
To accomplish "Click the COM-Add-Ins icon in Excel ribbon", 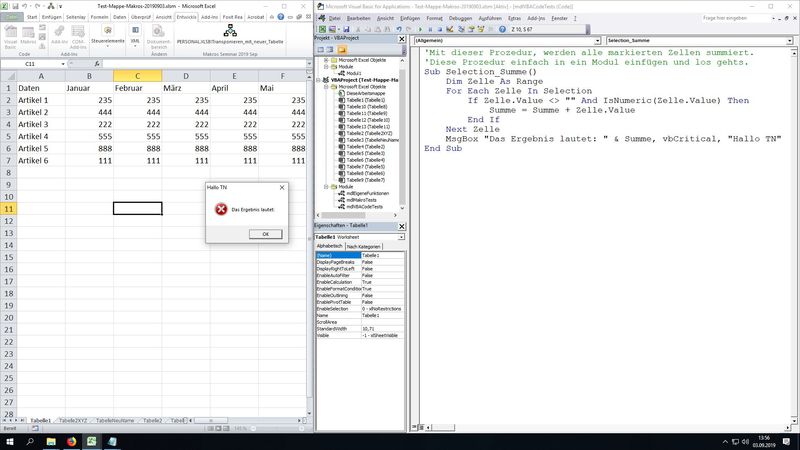I will [x=78, y=37].
